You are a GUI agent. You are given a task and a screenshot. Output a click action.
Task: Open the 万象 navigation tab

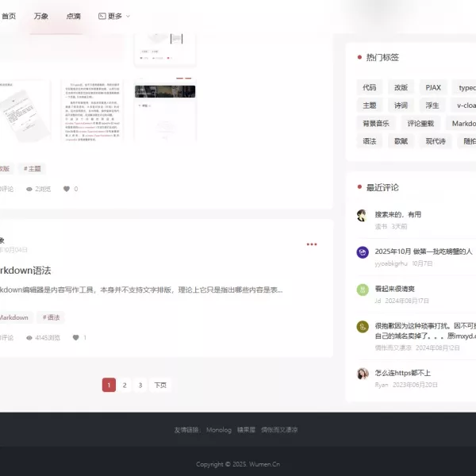pos(41,16)
